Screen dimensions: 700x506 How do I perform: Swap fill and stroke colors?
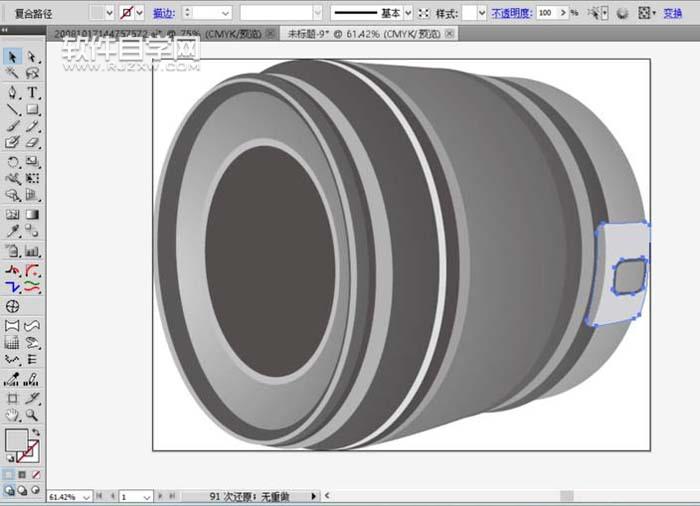(37, 433)
